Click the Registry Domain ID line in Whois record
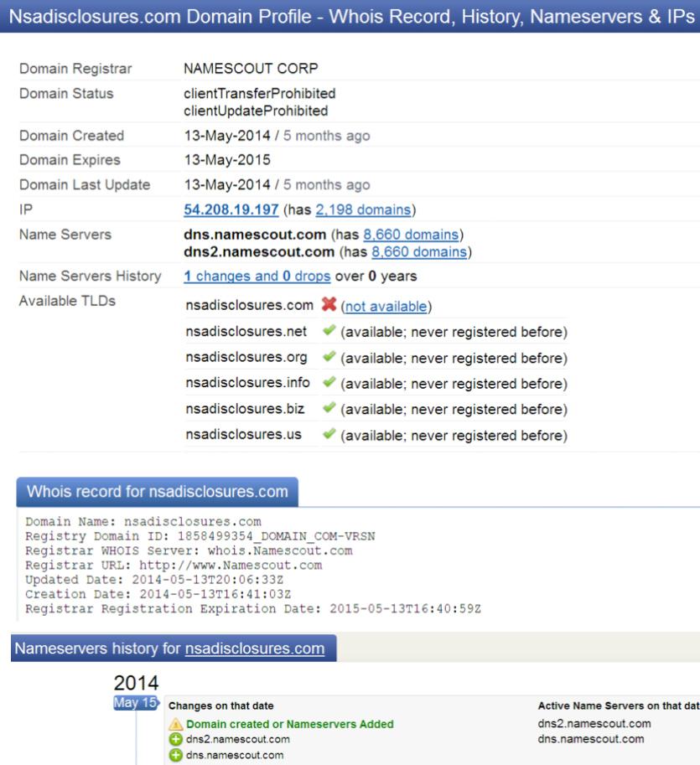 200,536
